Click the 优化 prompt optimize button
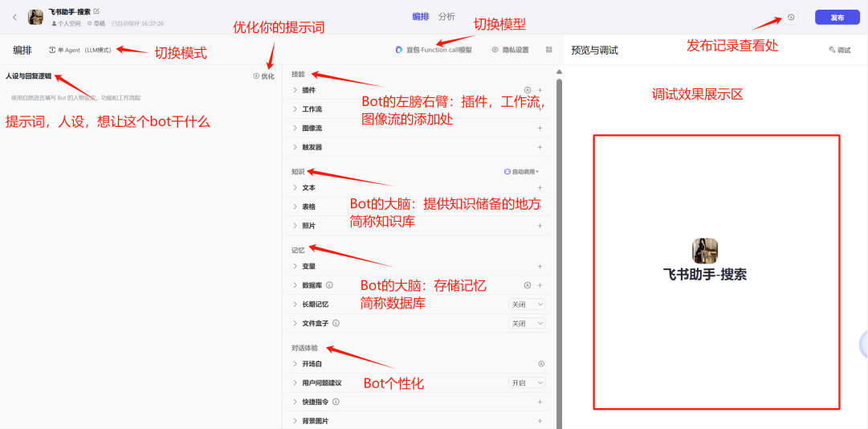The image size is (868, 429). 263,76
